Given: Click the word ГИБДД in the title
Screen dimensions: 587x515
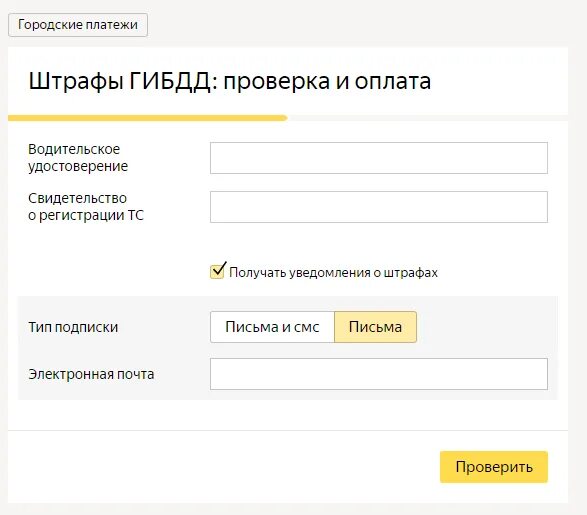Looking at the screenshot, I should [x=170, y=81].
